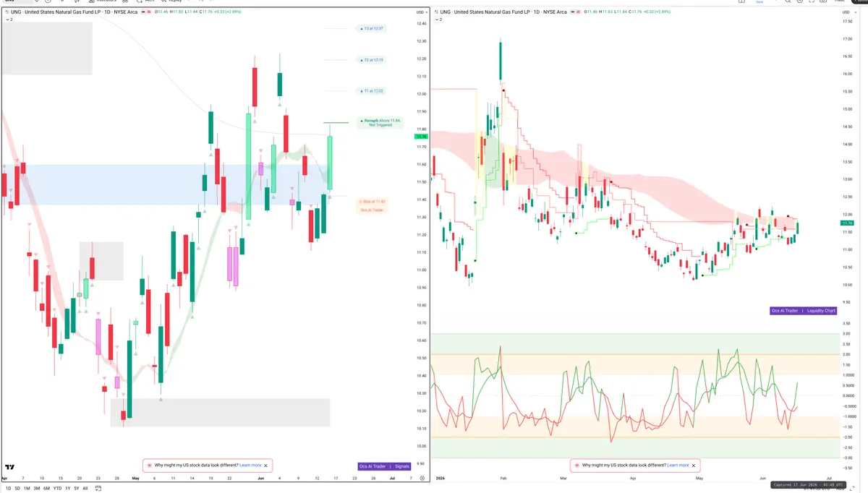Click the 2026 label on right chart time axis
Viewport: 868px width, 493px height.
[x=440, y=479]
